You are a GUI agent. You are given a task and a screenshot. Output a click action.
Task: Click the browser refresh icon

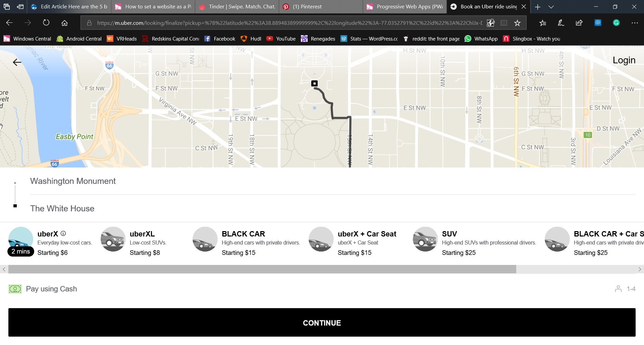46,23
